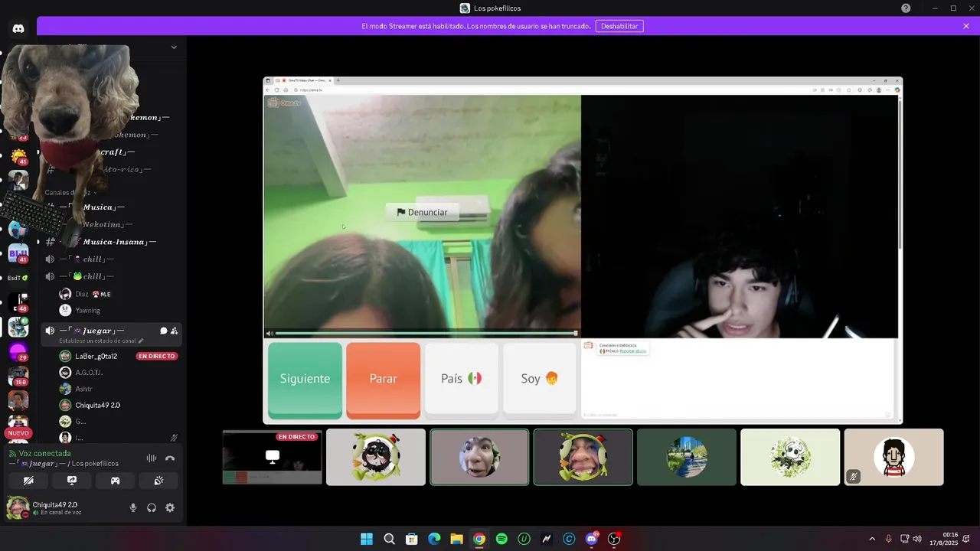Screen dimensions: 980x551
Task: Open the Soy gender selector
Action: (540, 380)
